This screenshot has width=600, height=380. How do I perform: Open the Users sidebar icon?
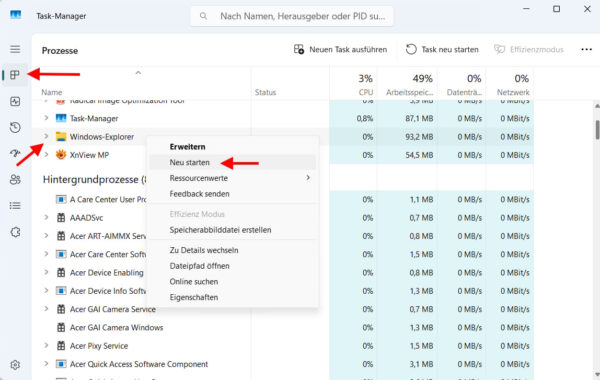click(15, 179)
